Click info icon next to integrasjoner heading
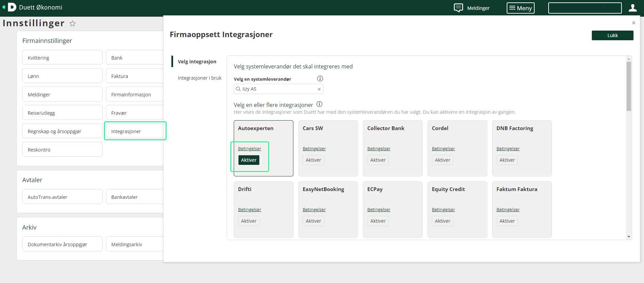This screenshot has width=644, height=283. 319,104
